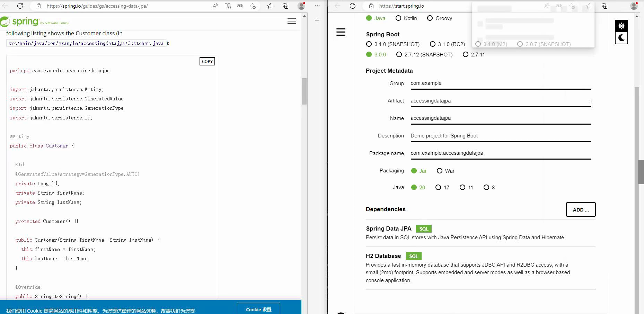Image resolution: width=644 pixels, height=314 pixels.
Task: Open the browser settings ellipsis menu in guide window
Action: tap(317, 6)
